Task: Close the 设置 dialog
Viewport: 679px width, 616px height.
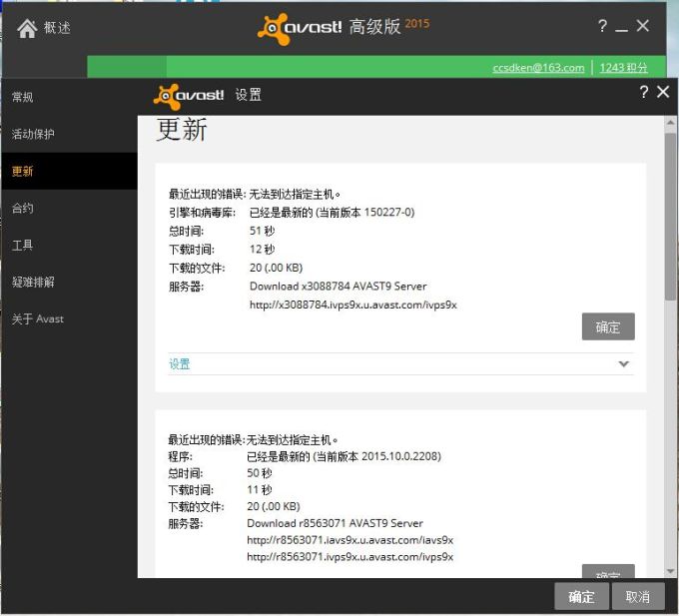Action: pyautogui.click(x=663, y=92)
